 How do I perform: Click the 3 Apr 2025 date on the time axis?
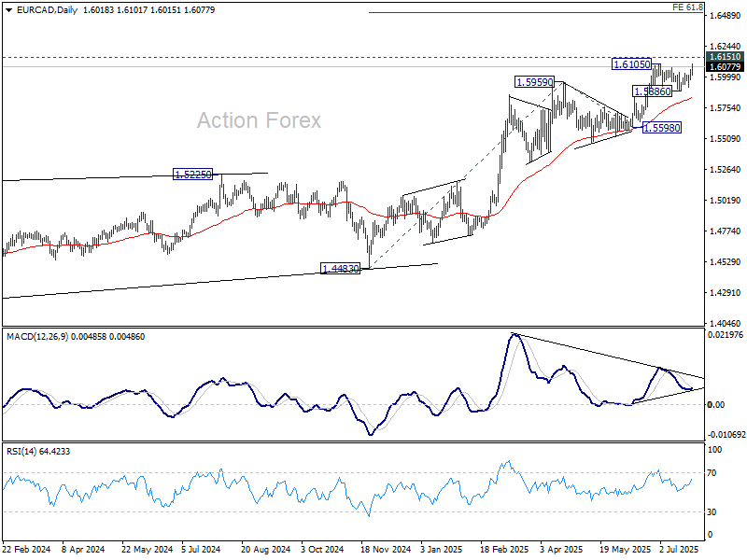(561, 549)
